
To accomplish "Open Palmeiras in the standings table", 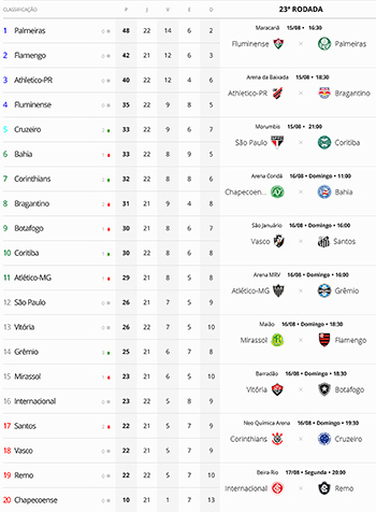I will click(x=30, y=31).
